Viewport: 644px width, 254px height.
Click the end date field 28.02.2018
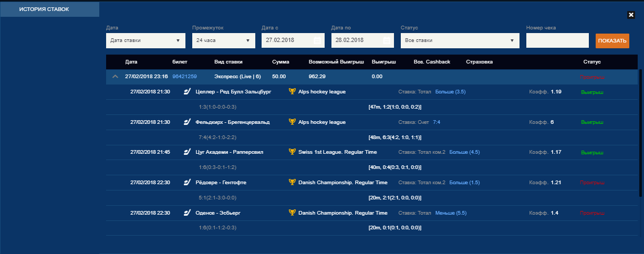[x=362, y=40]
